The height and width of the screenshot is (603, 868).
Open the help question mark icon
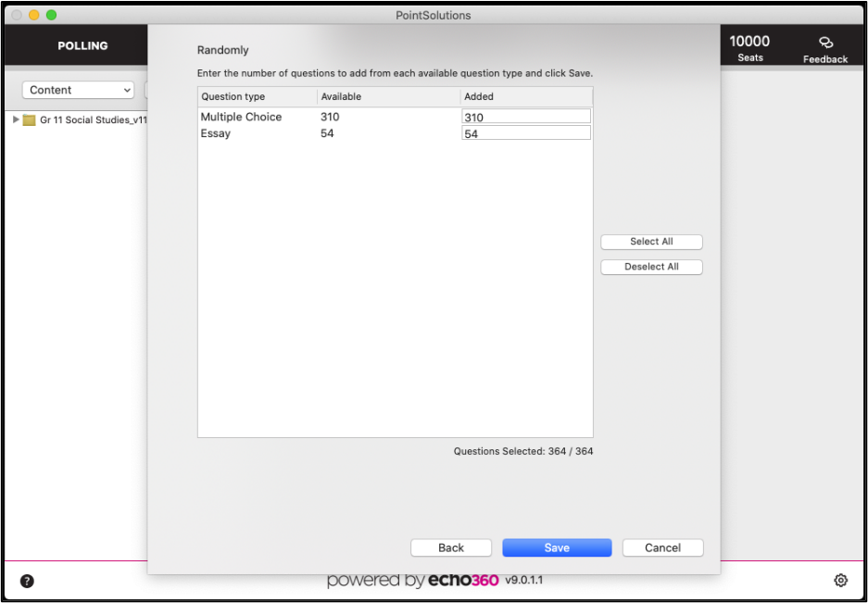(x=27, y=581)
